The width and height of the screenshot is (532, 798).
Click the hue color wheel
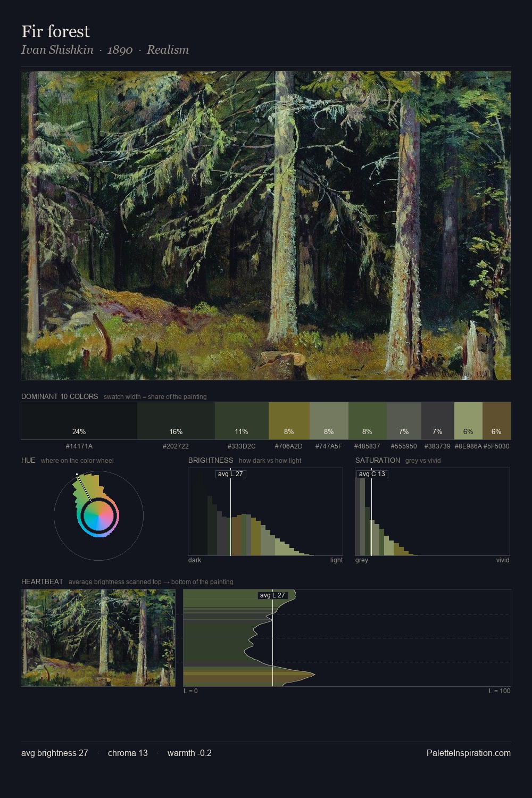coord(98,516)
